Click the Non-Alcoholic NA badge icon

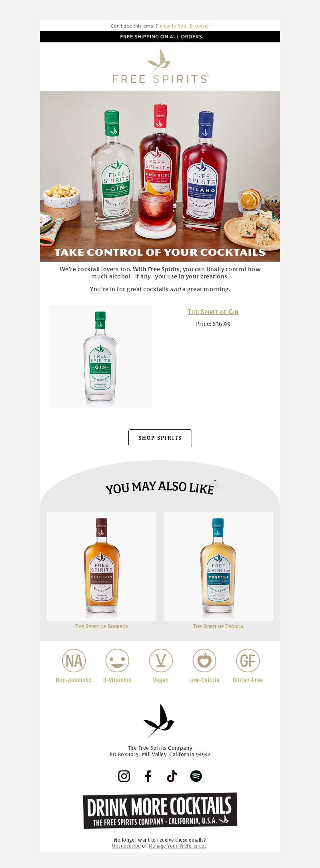(x=74, y=661)
